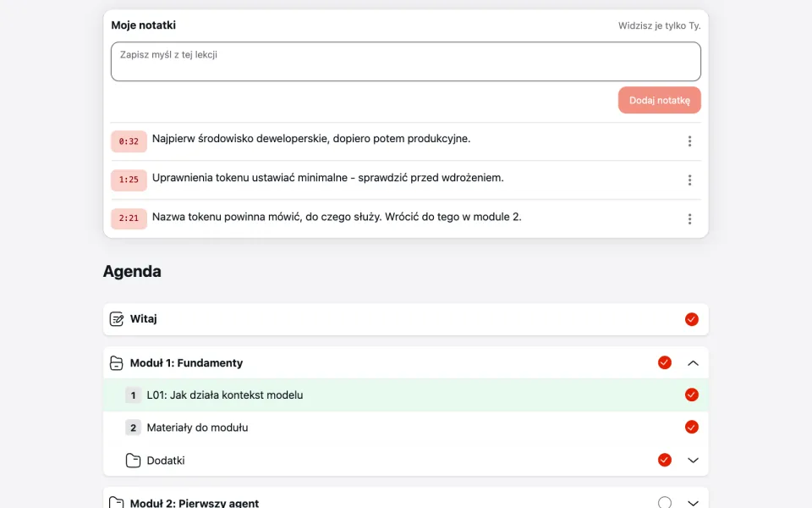
Task: Click the Moduł 2: Pierwszy agent folder icon
Action: tap(117, 502)
